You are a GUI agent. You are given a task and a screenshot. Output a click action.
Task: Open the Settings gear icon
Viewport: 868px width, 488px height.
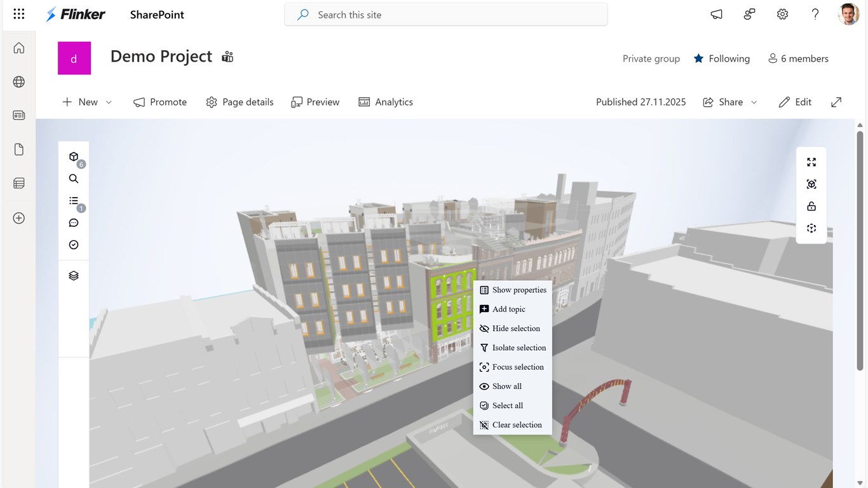(x=782, y=14)
